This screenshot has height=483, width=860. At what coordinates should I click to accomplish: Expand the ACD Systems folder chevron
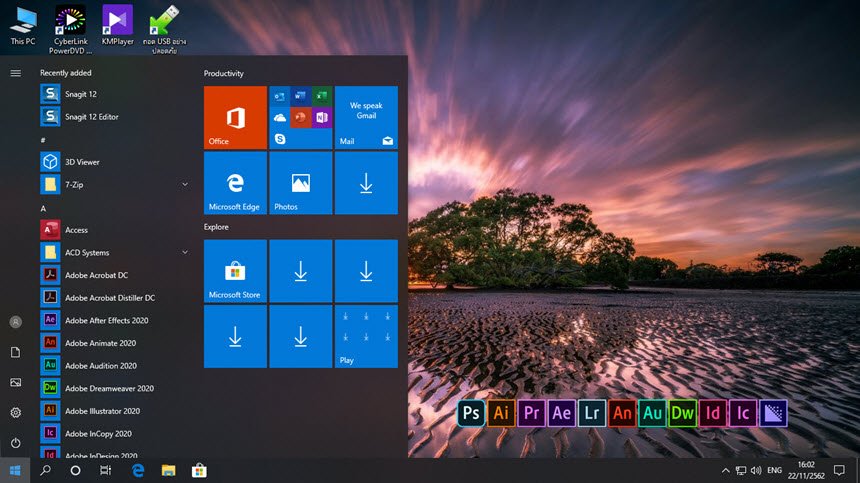click(185, 252)
